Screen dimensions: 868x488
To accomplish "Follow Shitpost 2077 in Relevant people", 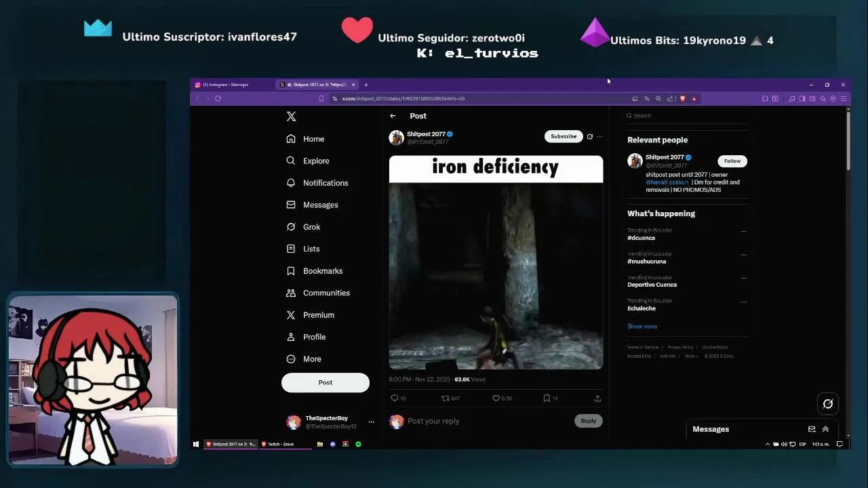I will (732, 161).
